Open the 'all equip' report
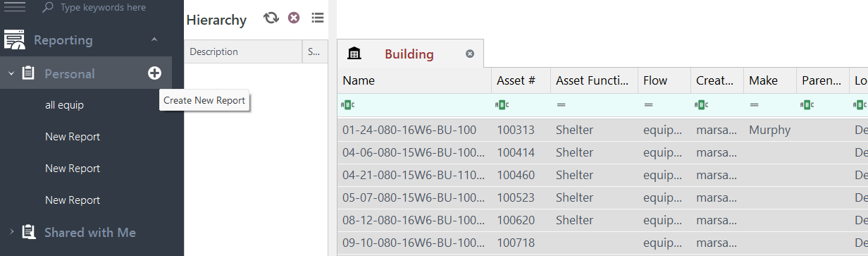This screenshot has height=256, width=868. tap(64, 105)
